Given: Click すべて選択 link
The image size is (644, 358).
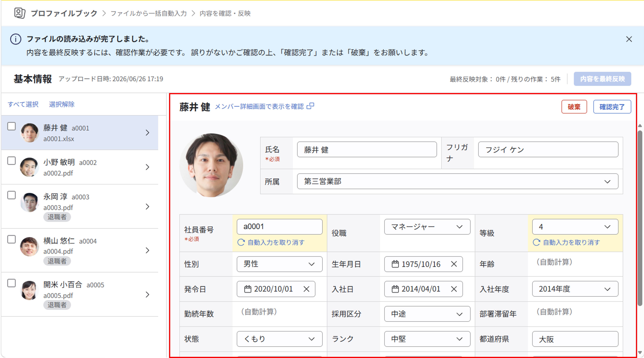Looking at the screenshot, I should [x=23, y=104].
